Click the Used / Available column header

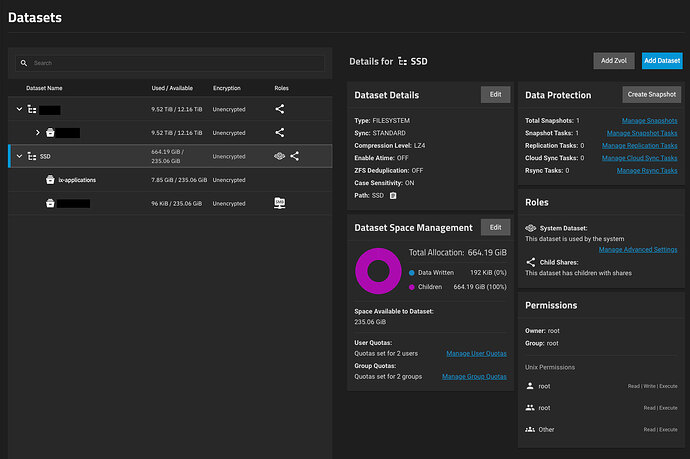[x=172, y=88]
